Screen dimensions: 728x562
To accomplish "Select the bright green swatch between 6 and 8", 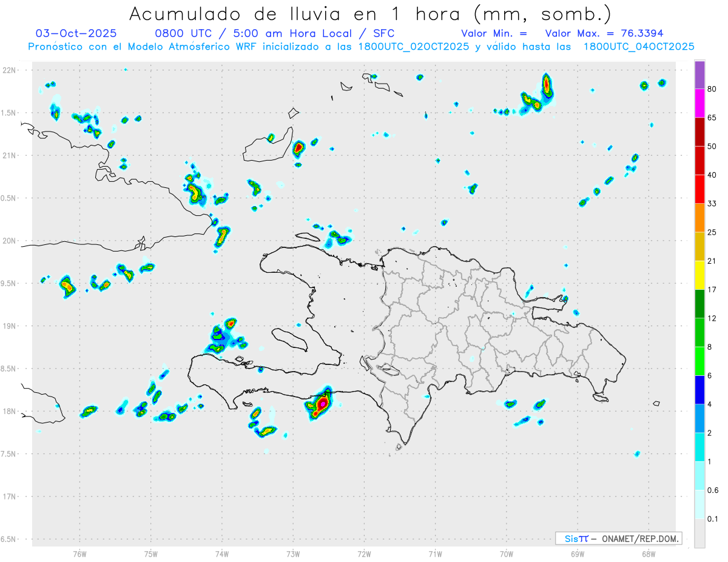I will [700, 361].
